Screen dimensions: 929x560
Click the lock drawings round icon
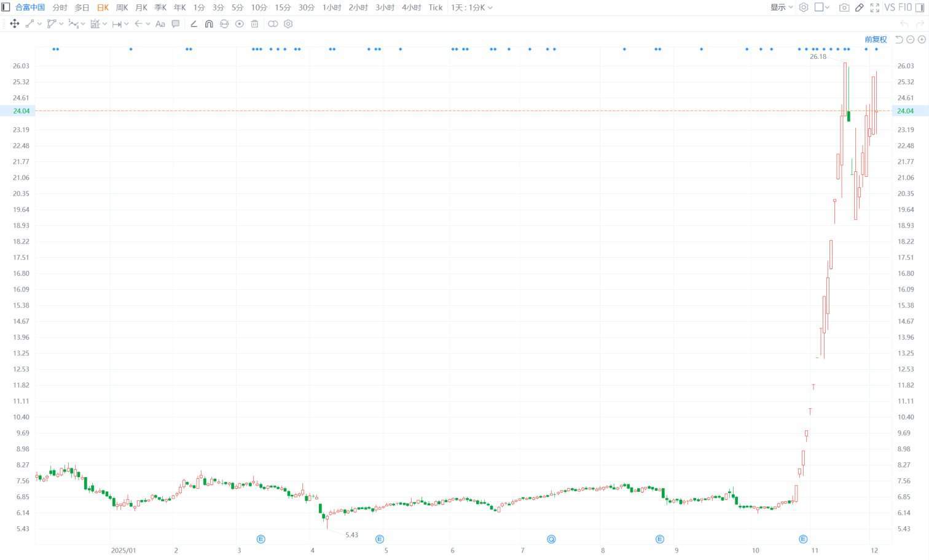(x=224, y=24)
